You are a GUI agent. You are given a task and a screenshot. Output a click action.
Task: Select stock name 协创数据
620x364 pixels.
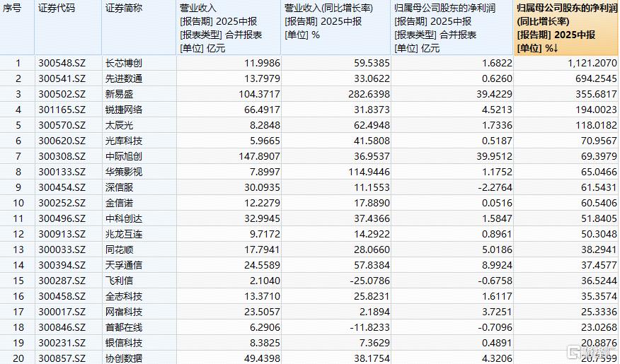pyautogui.click(x=124, y=358)
